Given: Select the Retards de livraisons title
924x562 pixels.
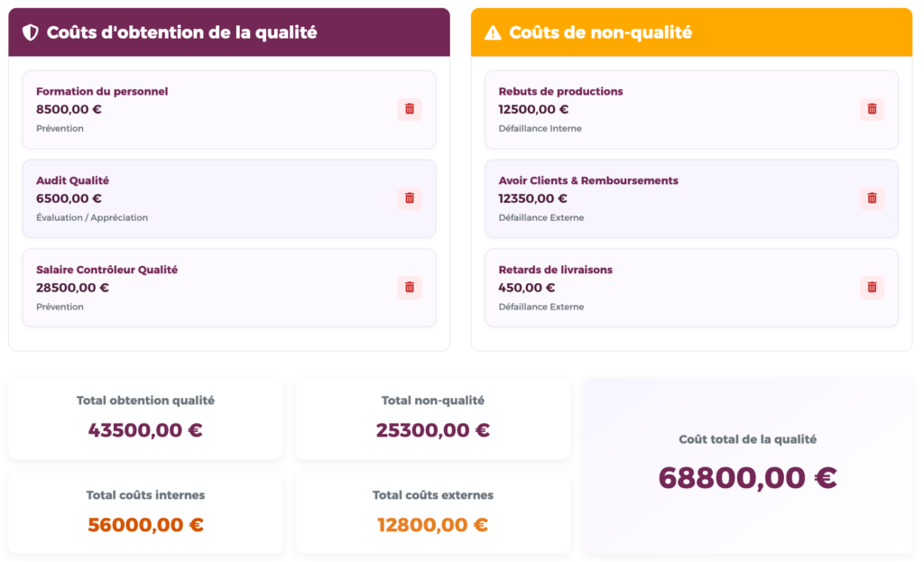Looking at the screenshot, I should click(x=555, y=270).
